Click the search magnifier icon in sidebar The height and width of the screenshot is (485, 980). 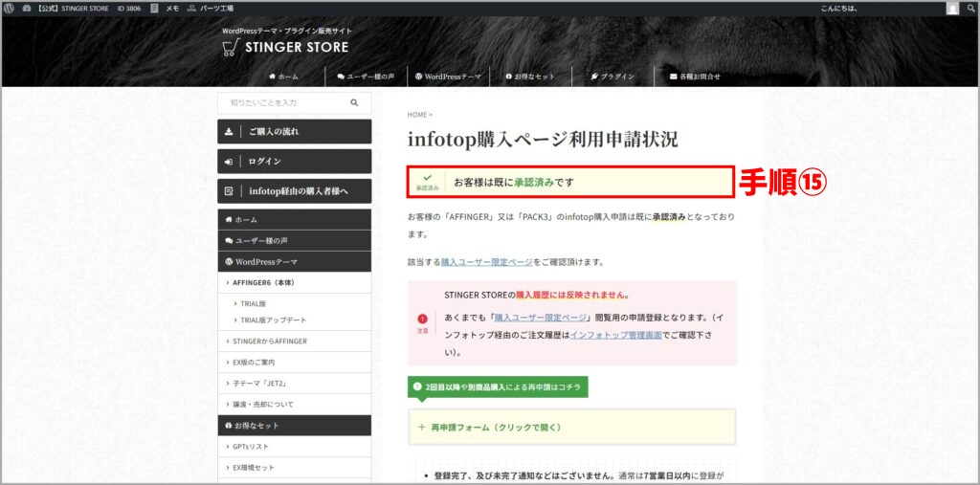(354, 102)
